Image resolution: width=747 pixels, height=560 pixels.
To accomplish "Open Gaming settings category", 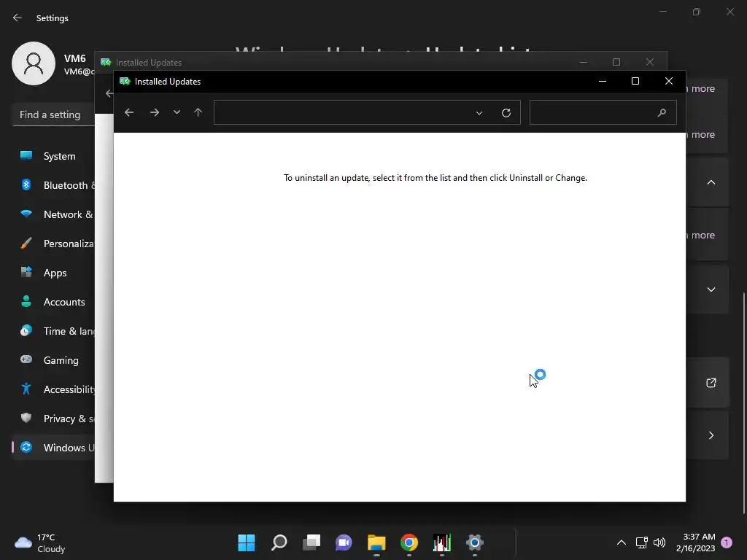I will tap(53, 360).
